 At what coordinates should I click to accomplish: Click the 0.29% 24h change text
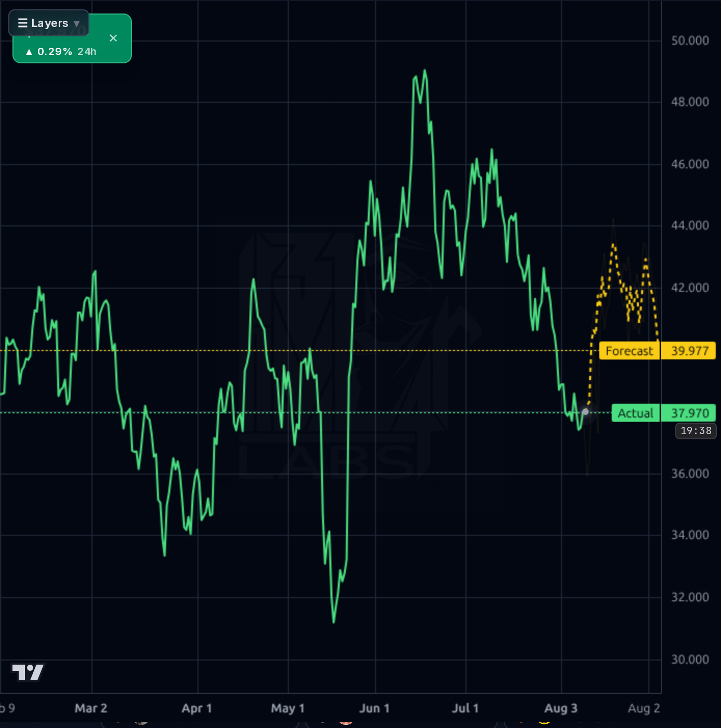coord(61,51)
